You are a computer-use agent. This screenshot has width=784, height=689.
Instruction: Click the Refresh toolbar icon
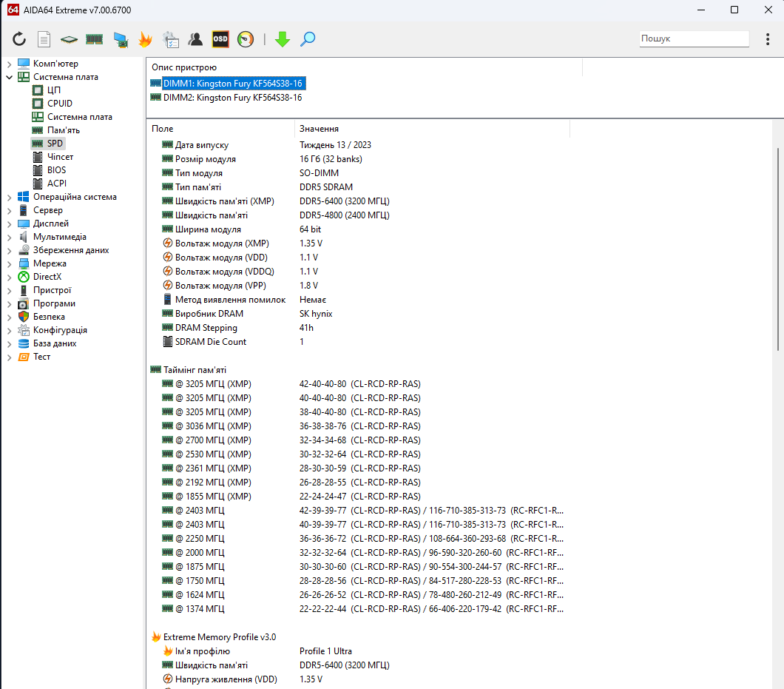coord(19,39)
